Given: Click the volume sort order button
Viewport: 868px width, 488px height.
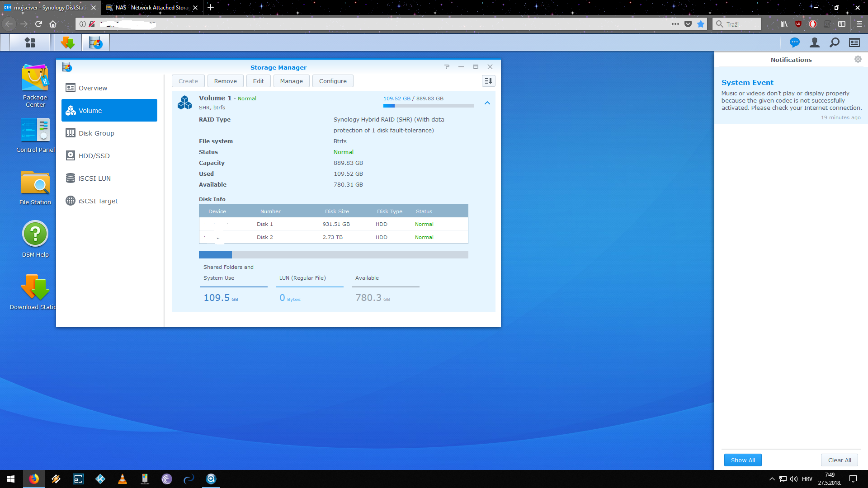Looking at the screenshot, I should (x=488, y=81).
